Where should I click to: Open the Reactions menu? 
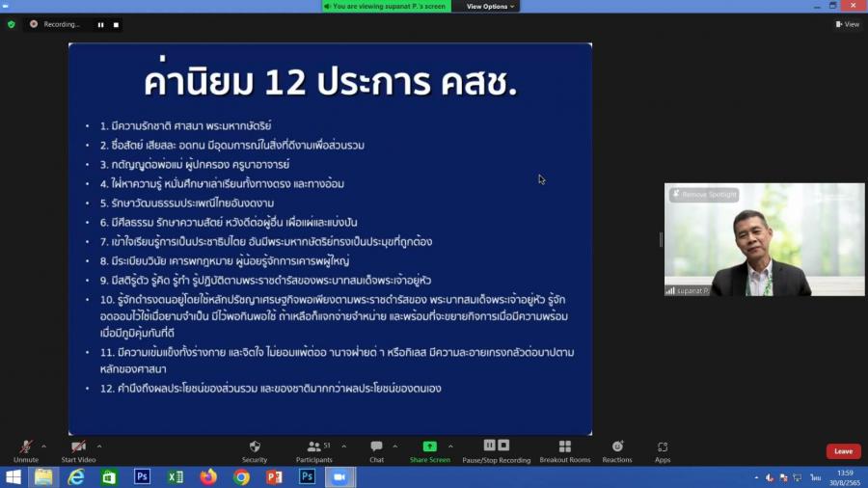click(x=617, y=450)
